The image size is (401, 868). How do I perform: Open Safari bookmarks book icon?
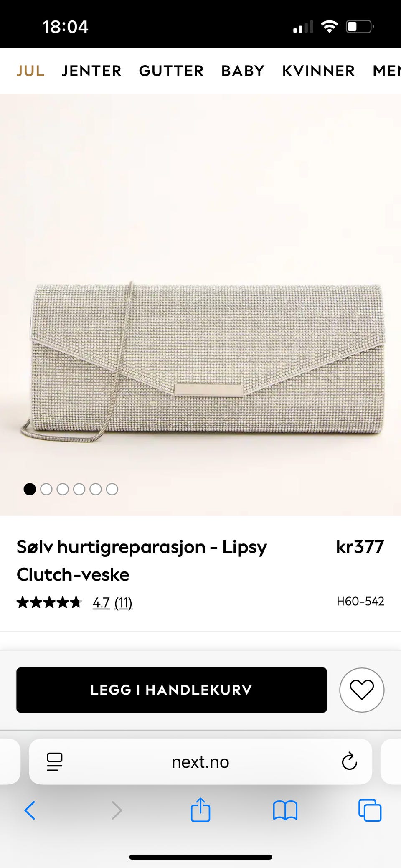pyautogui.click(x=285, y=810)
